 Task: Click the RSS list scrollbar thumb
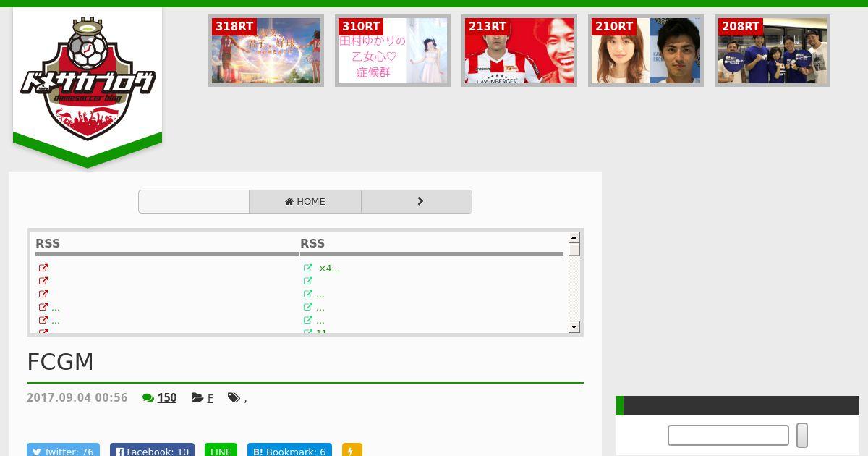[574, 250]
